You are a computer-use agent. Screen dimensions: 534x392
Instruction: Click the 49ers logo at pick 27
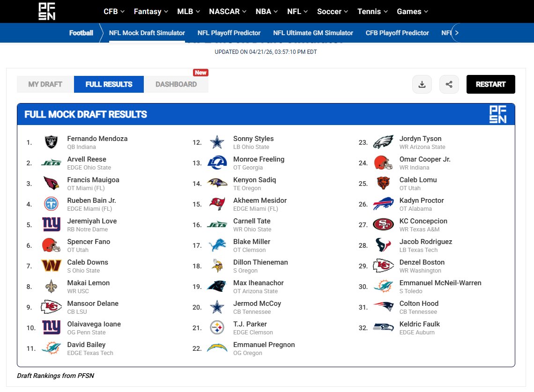384,224
